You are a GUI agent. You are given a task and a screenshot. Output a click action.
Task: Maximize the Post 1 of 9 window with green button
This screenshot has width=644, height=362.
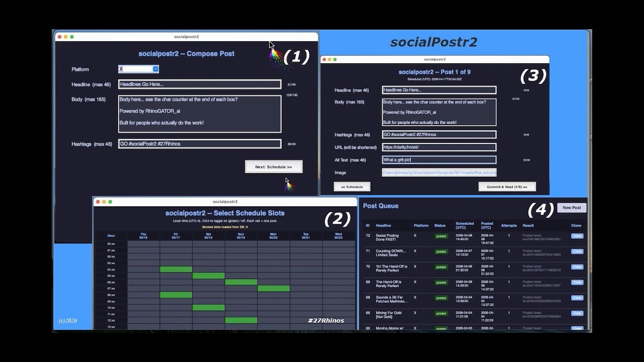[x=335, y=59]
